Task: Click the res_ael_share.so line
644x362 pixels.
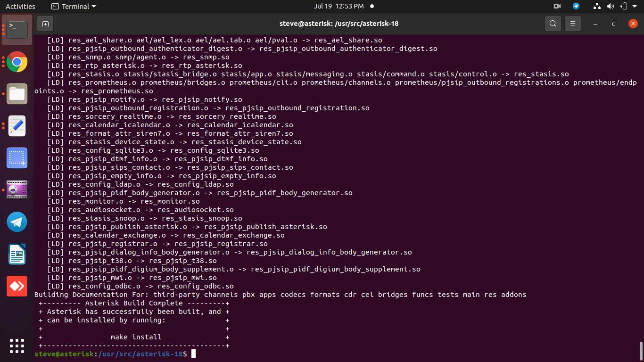Action: 215,40
